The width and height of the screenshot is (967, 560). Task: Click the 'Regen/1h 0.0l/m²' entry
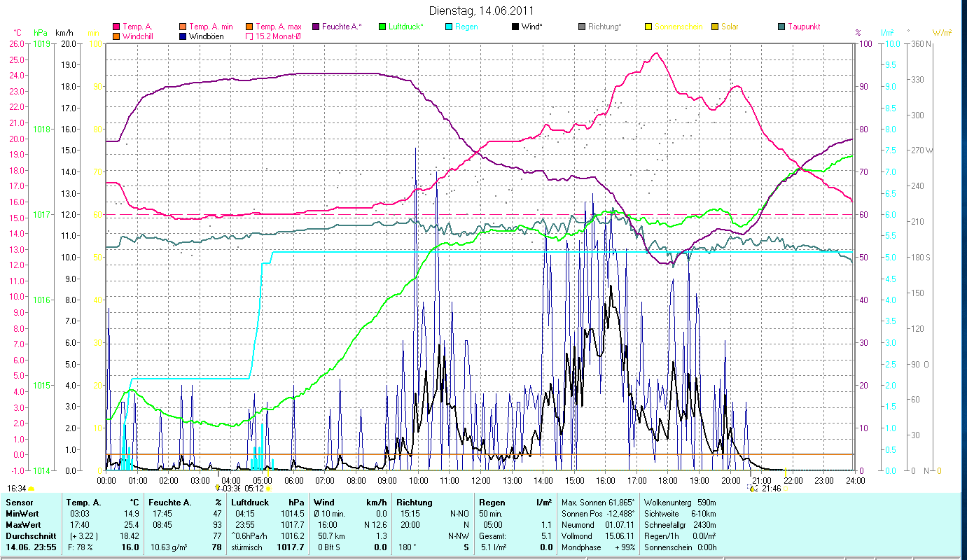680,536
